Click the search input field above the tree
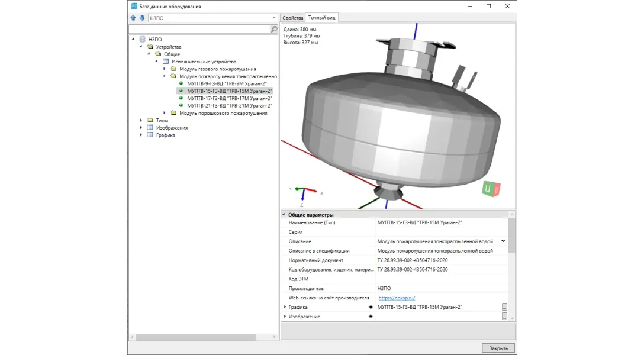The image size is (644, 355). (199, 29)
